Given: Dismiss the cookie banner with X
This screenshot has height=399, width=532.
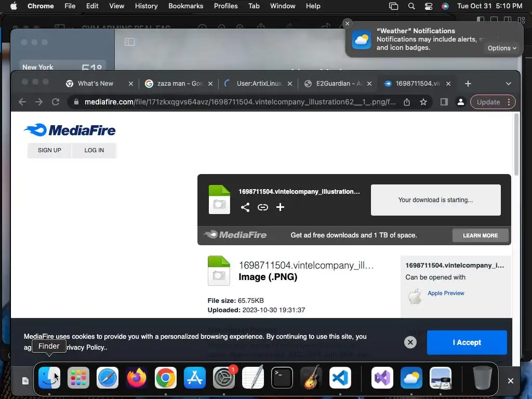Looking at the screenshot, I should (x=410, y=342).
